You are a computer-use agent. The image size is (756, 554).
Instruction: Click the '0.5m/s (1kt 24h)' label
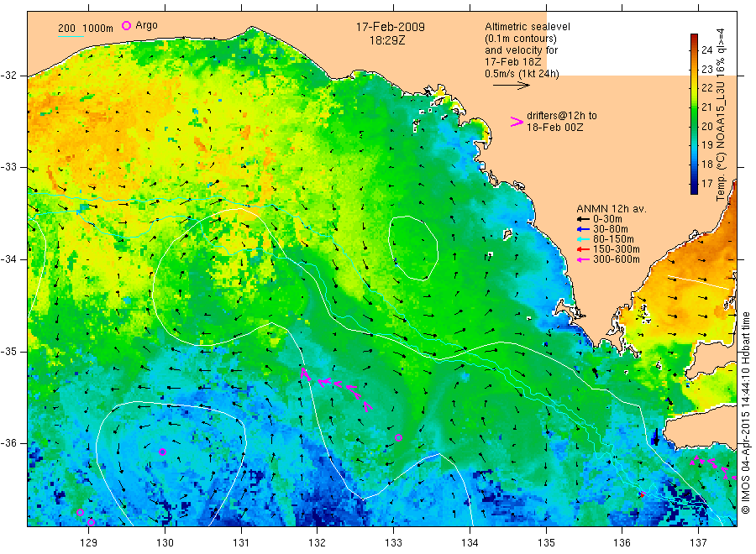(x=522, y=74)
